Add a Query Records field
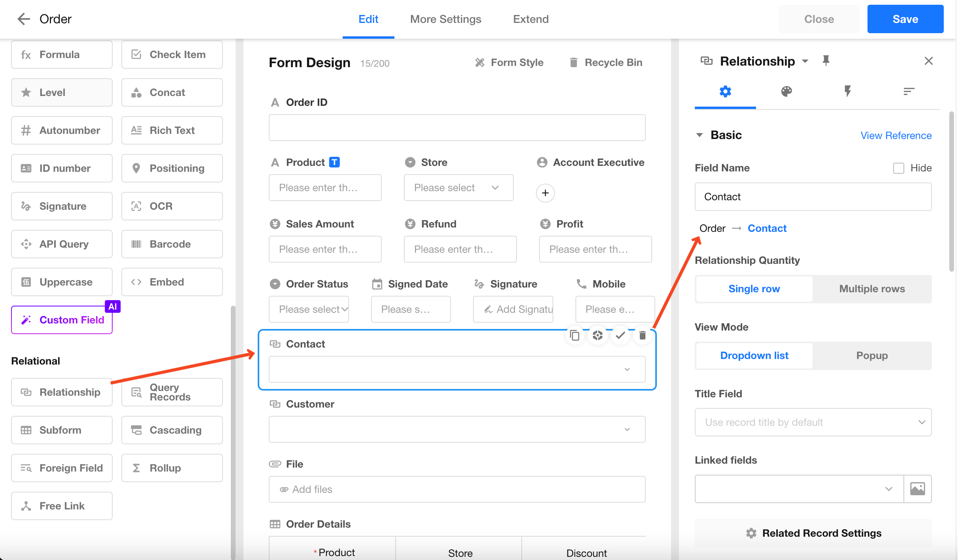 (x=172, y=392)
